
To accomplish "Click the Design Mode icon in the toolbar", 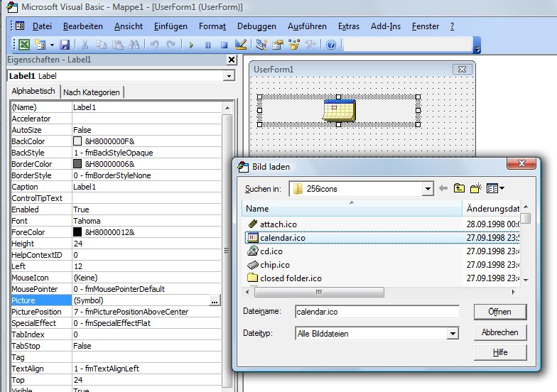I will [x=240, y=45].
